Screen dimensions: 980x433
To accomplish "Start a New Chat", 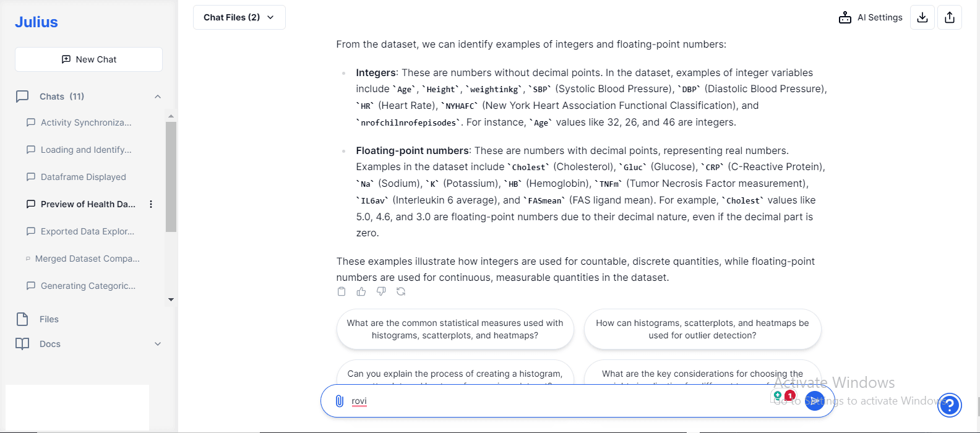I will click(88, 59).
